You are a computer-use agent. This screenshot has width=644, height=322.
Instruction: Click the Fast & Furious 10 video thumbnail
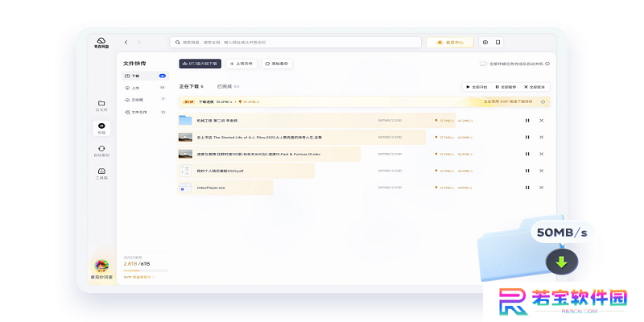[185, 154]
